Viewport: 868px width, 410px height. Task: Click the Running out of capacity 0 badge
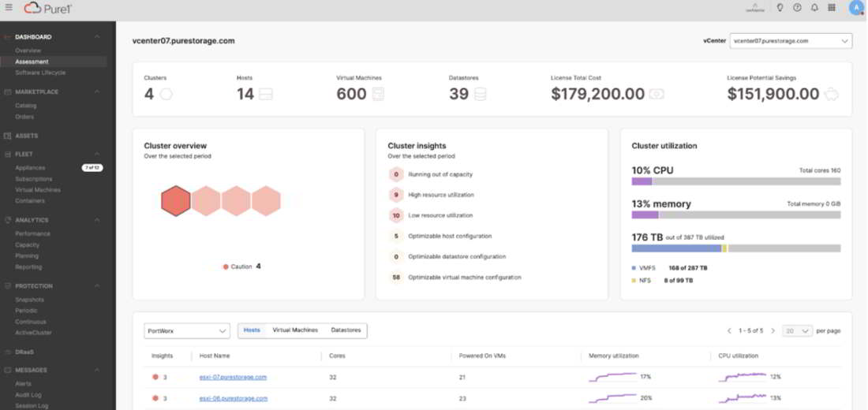coord(396,174)
